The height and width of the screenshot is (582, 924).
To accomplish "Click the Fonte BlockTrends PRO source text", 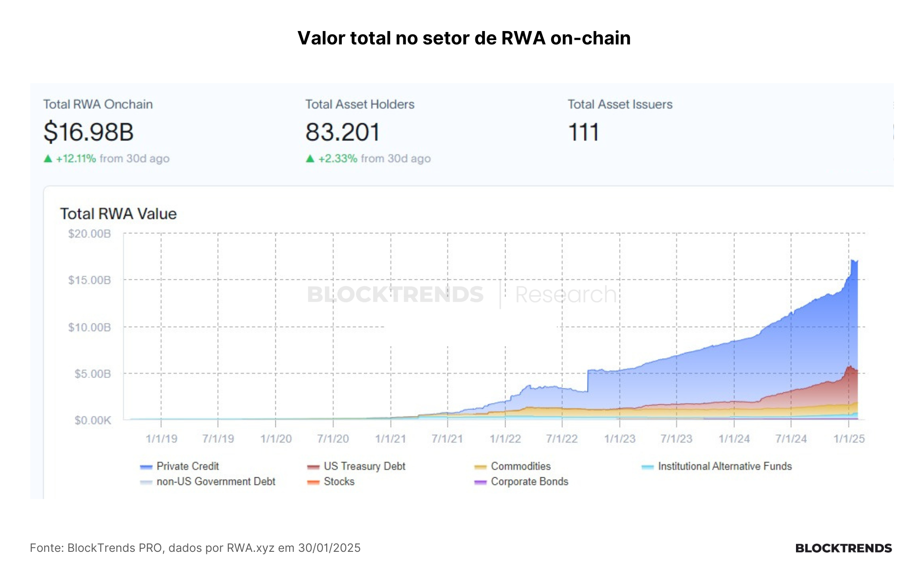I will pos(195,548).
